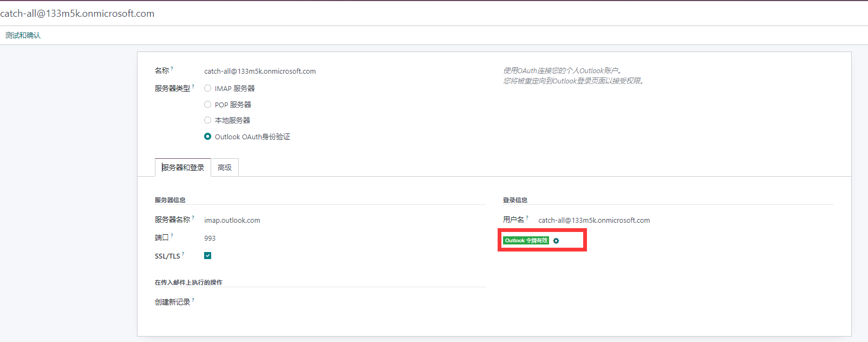Click the 在传入邮件上执行的操作 heading
Image resolution: width=868 pixels, height=342 pixels.
coord(188,282)
